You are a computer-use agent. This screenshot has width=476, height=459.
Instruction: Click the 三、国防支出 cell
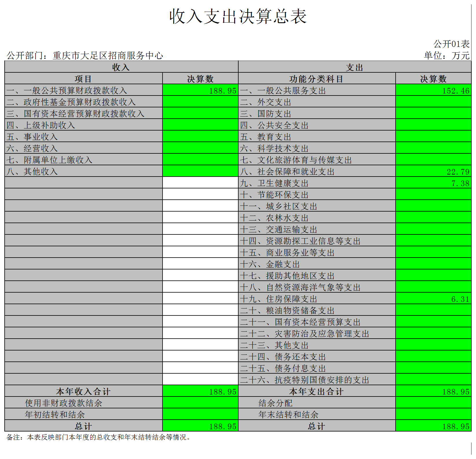coord(317,113)
